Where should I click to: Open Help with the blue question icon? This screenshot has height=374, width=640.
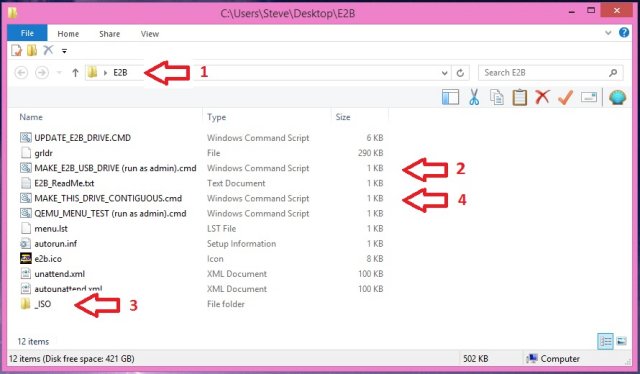(624, 32)
